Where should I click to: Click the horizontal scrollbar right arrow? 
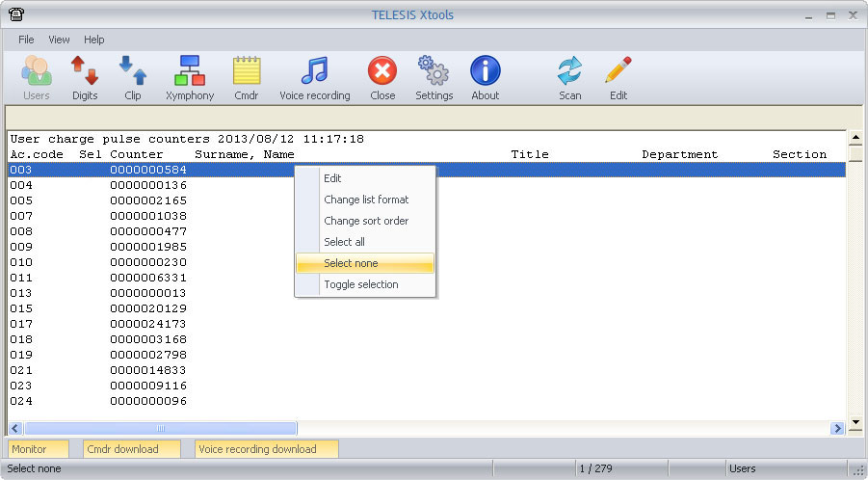(x=837, y=428)
